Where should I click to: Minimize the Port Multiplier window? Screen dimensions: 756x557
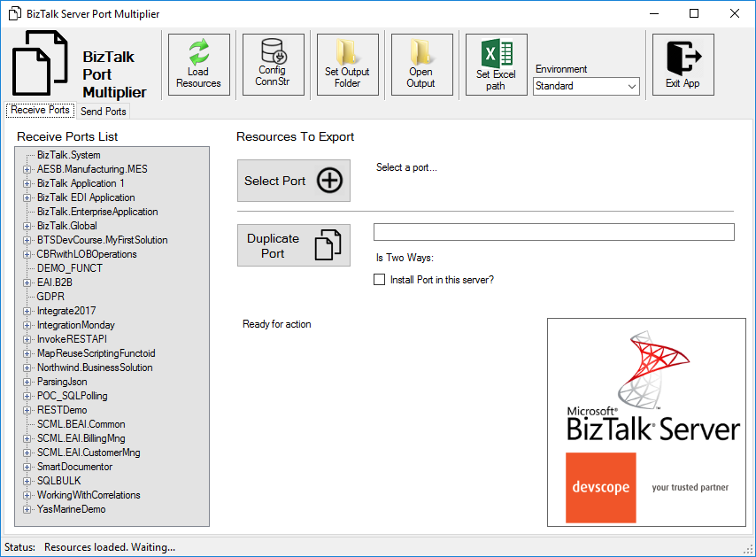pos(654,13)
